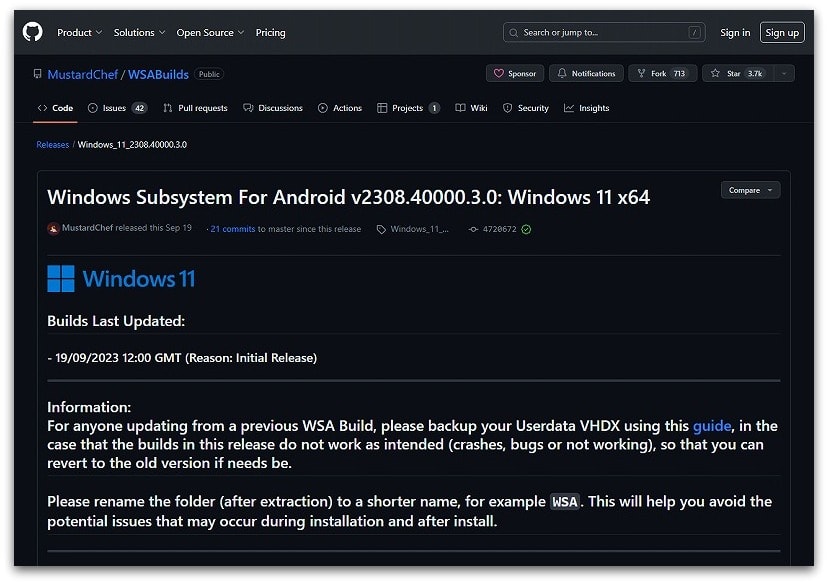
Task: Open commit 4720672 link
Action: [499, 229]
